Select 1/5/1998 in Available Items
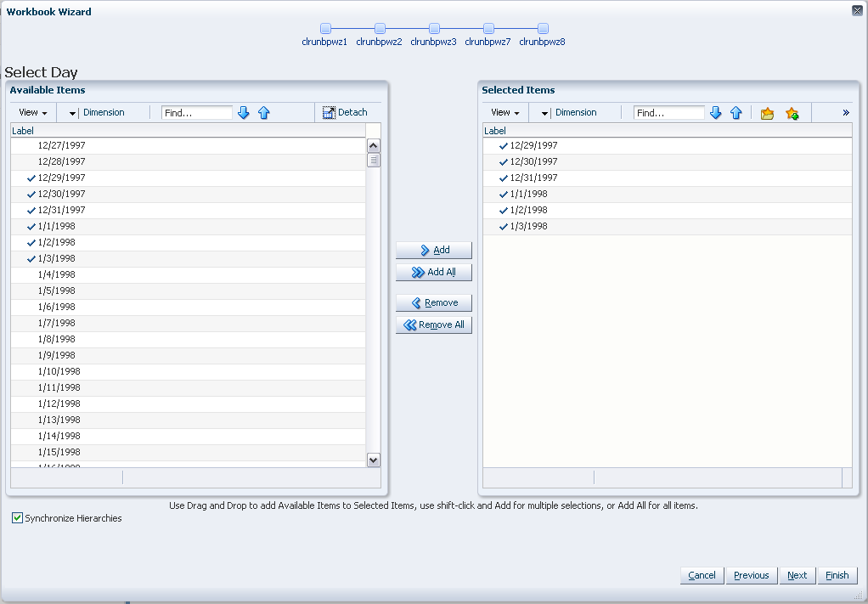The height and width of the screenshot is (604, 868). click(189, 291)
